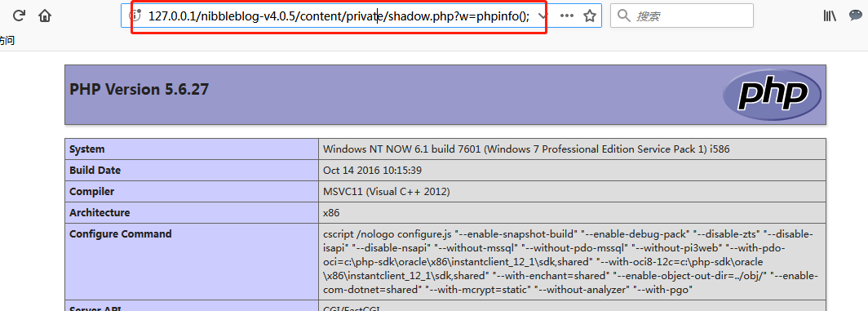The height and width of the screenshot is (311, 868).
Task: Select the Architecture row label
Action: pos(100,212)
